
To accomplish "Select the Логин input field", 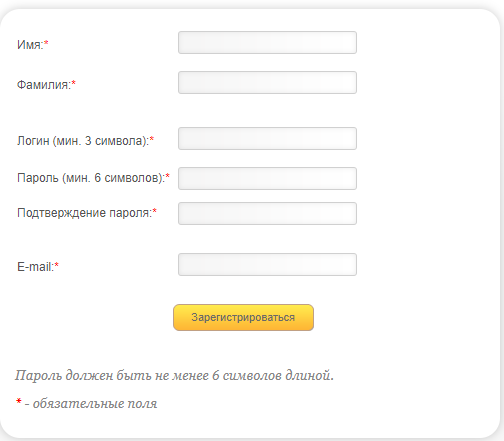I will coord(267,138).
